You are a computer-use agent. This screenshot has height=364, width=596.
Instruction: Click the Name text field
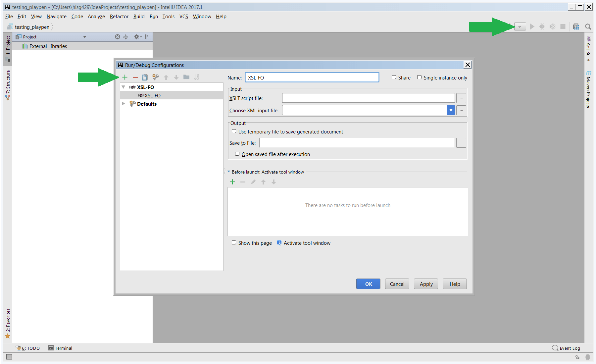point(312,78)
